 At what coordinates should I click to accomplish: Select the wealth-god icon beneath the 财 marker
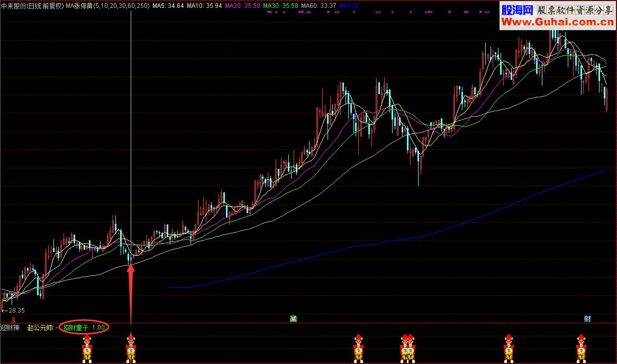582,349
